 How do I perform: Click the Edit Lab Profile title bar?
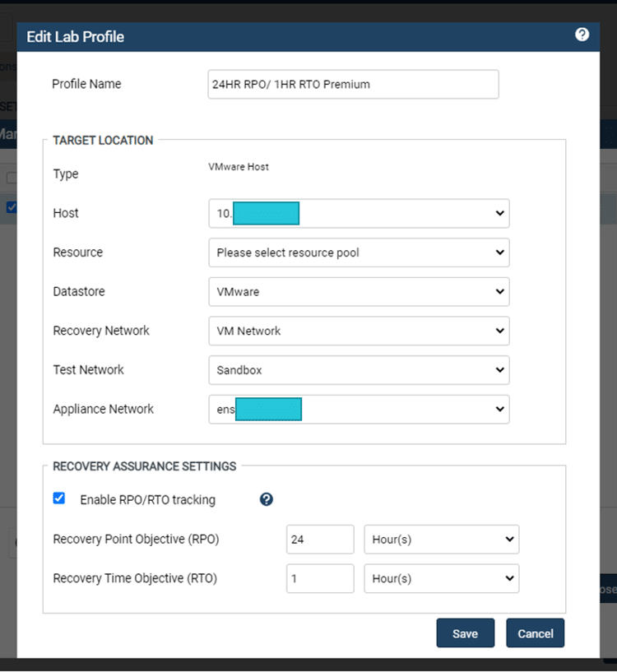coord(308,37)
